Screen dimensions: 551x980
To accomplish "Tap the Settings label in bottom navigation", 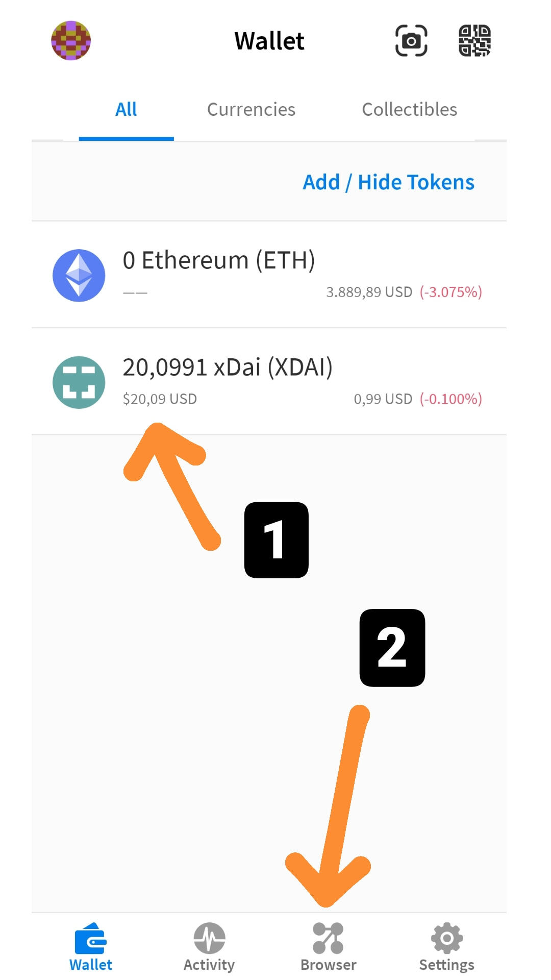I will coord(446,965).
